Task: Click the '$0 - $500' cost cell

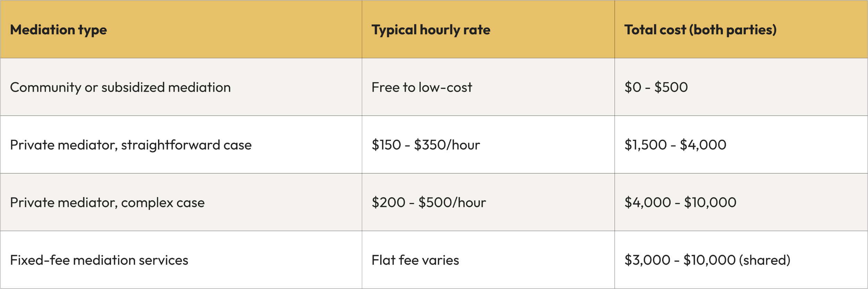Action: tap(656, 87)
